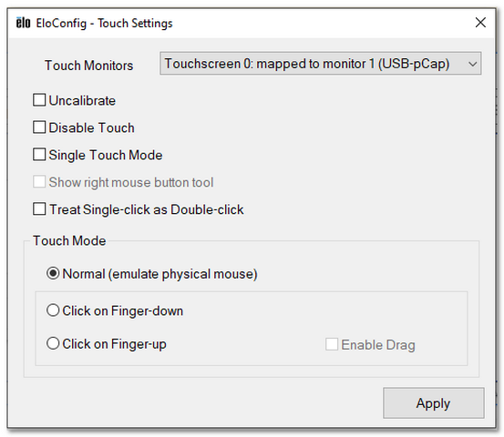Close the EloConfig Touch Settings window
The height and width of the screenshot is (437, 504).
tap(480, 23)
